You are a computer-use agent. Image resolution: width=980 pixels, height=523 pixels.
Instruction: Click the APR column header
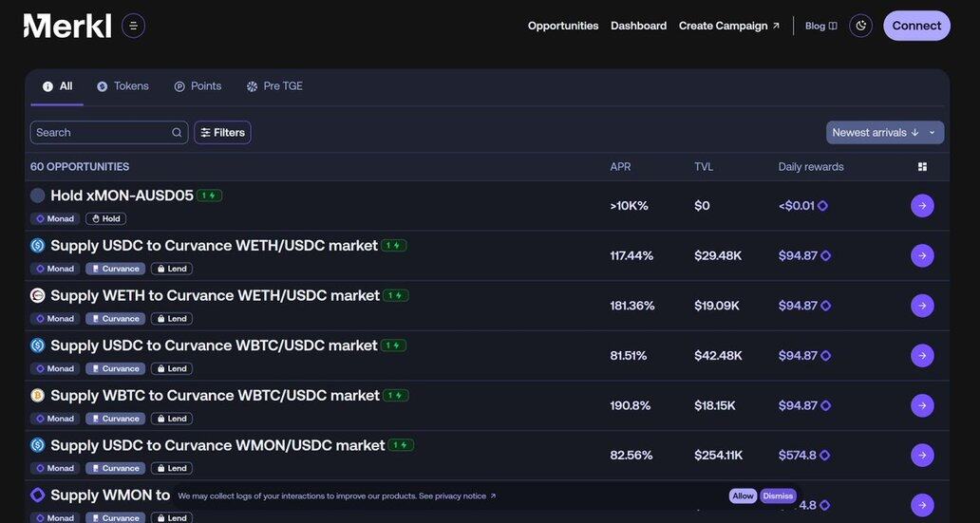[620, 167]
